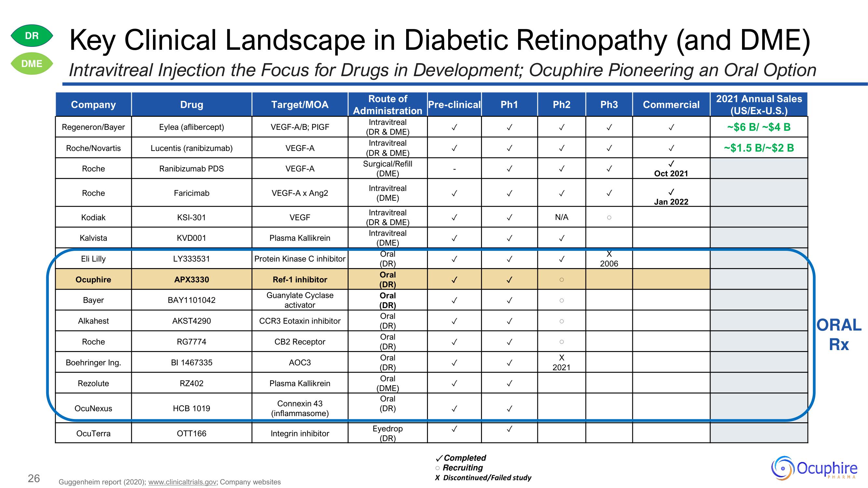This screenshot has height=488, width=868.
Task: Click the recruiting circle in Kodiak Ph3
Action: (x=609, y=218)
